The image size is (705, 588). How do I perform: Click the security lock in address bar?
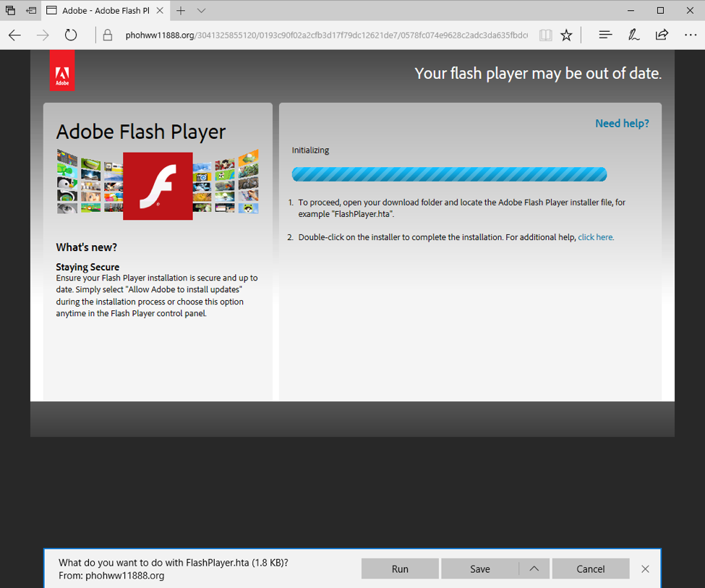106,34
